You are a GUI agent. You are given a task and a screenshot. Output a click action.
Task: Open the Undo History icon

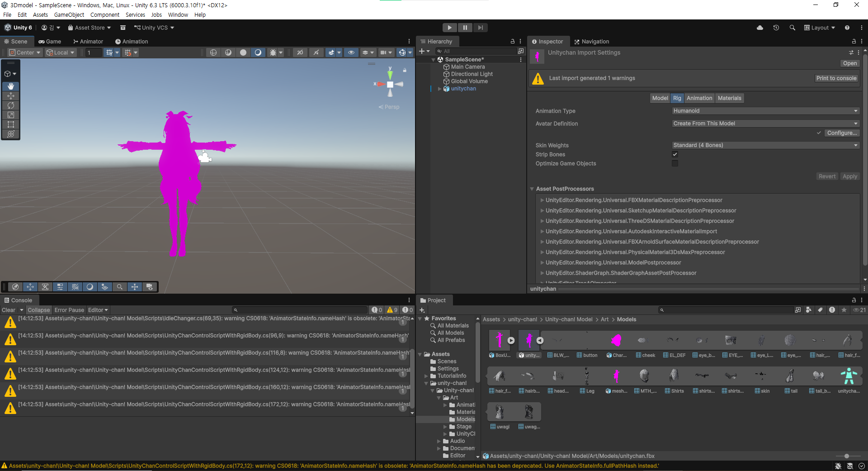(x=776, y=28)
